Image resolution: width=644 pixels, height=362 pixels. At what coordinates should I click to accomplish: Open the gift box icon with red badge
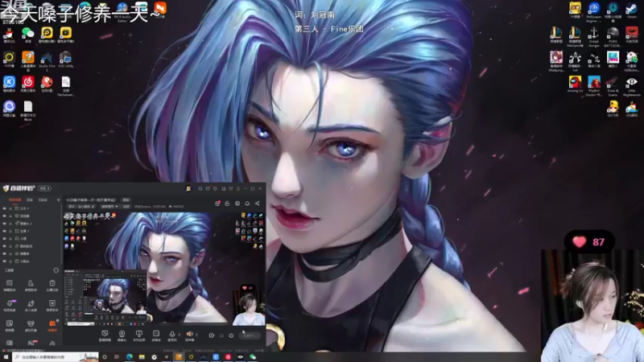[217, 204]
